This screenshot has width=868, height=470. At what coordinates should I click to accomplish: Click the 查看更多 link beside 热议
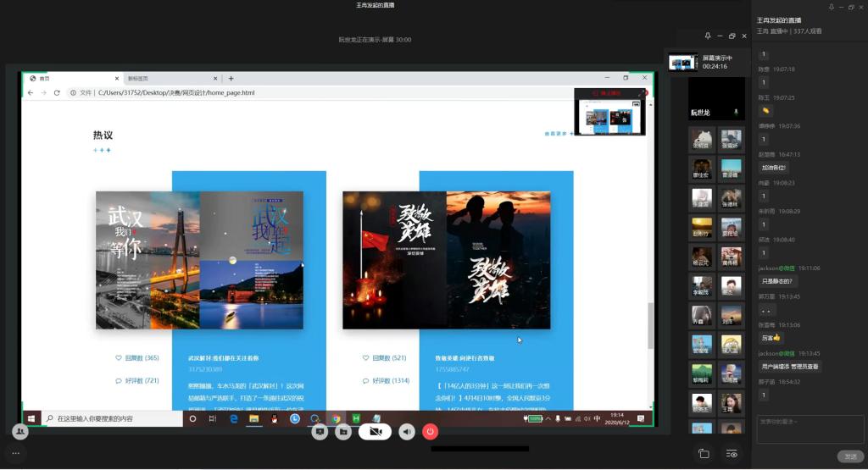click(558, 134)
